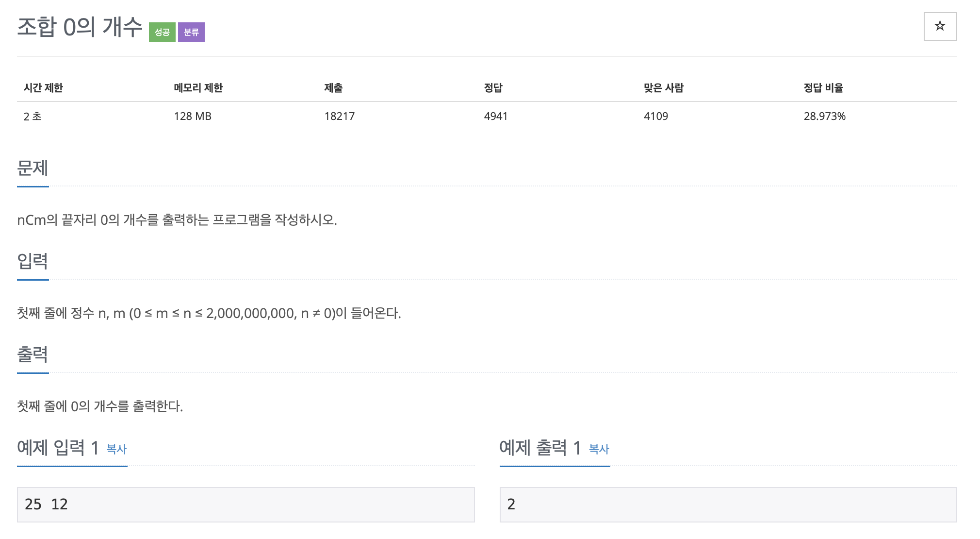Click the star favorite button
The image size is (980, 539).
(x=940, y=26)
